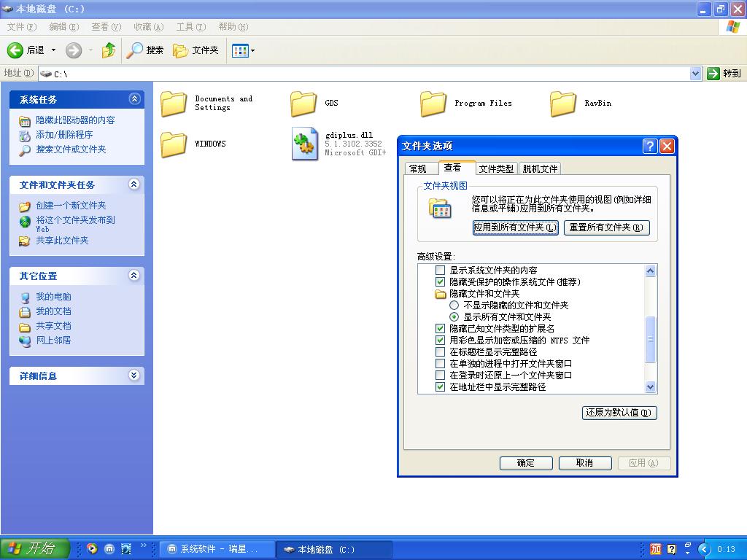Switch to the 脱机文件 tab
747x560 pixels.
(540, 168)
